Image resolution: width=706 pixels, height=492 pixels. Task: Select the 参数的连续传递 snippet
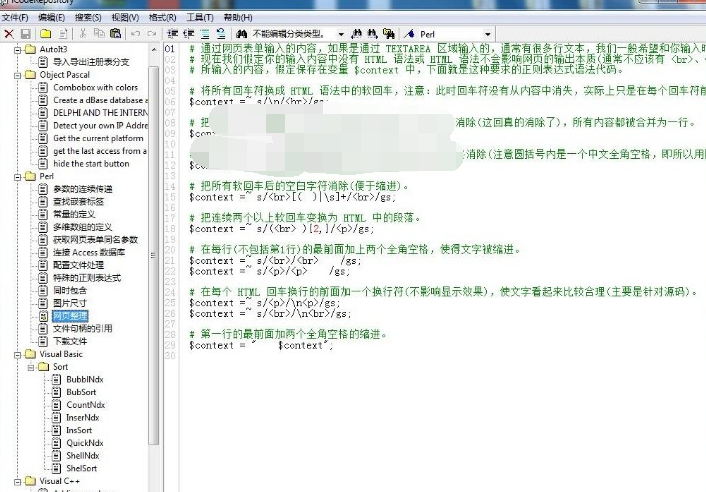pyautogui.click(x=82, y=189)
